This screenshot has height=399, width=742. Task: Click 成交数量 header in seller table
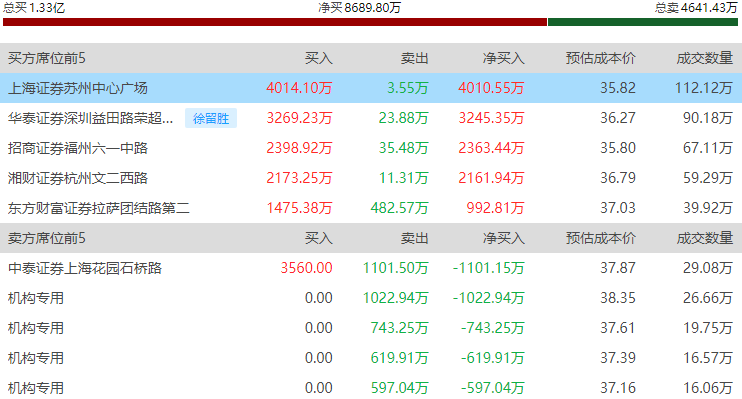705,238
